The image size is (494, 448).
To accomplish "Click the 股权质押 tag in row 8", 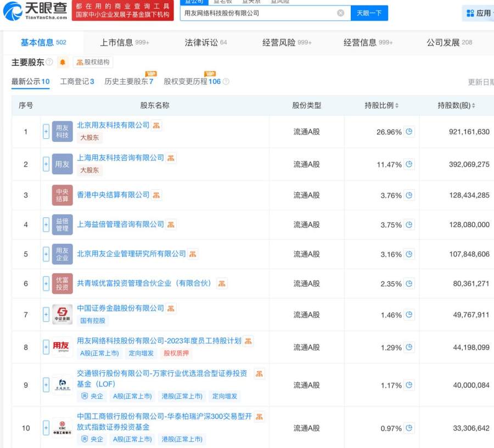I will [176, 353].
